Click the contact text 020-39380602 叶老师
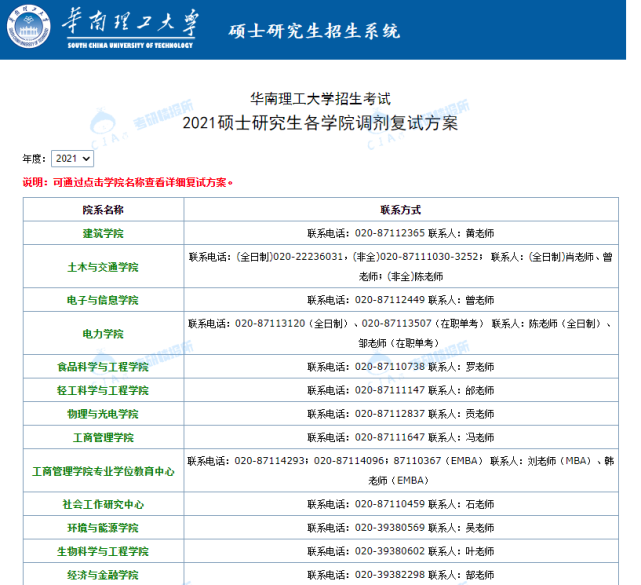This screenshot has height=585, width=641. [x=401, y=551]
